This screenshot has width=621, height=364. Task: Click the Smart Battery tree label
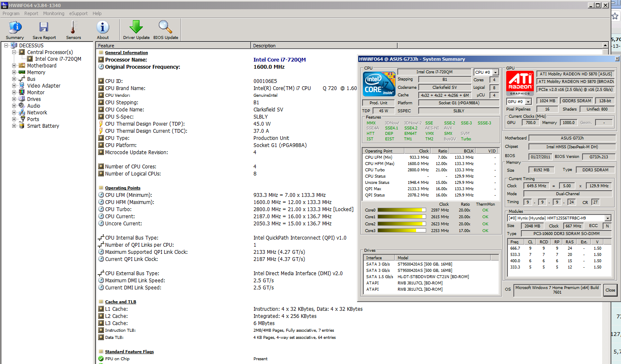tap(43, 126)
